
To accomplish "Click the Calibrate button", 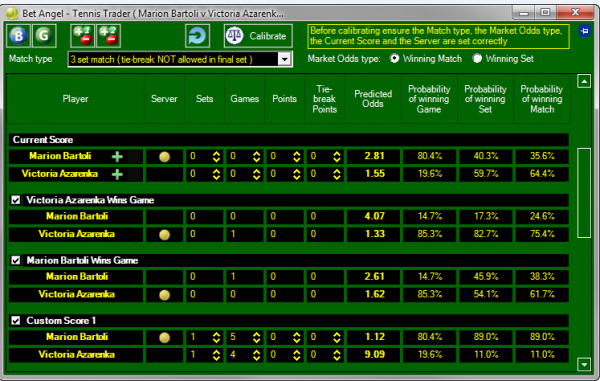I will pyautogui.click(x=258, y=36).
